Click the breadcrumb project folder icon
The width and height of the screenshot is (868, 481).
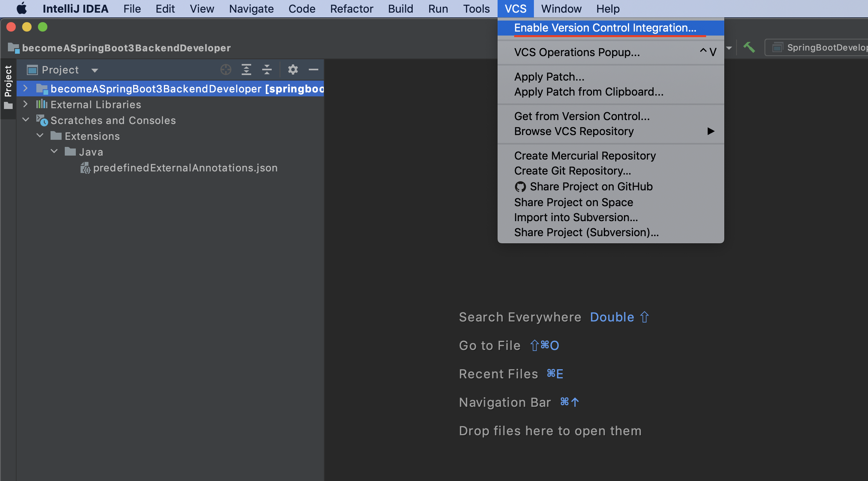tap(13, 48)
